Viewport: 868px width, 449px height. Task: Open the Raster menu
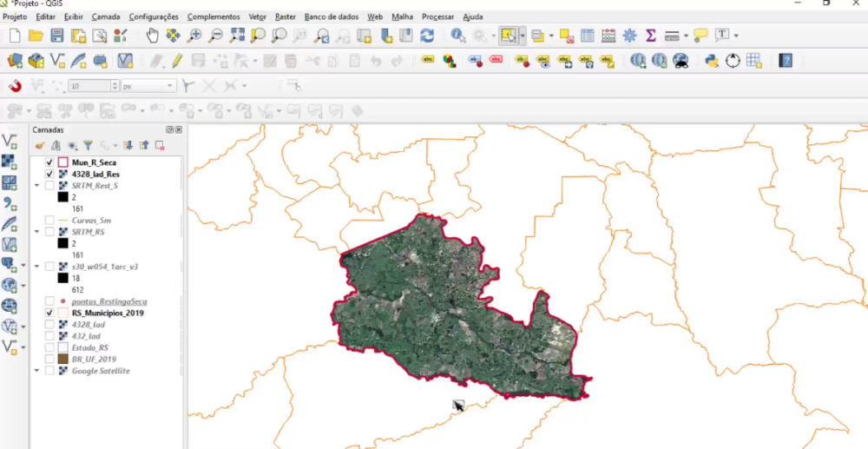286,17
